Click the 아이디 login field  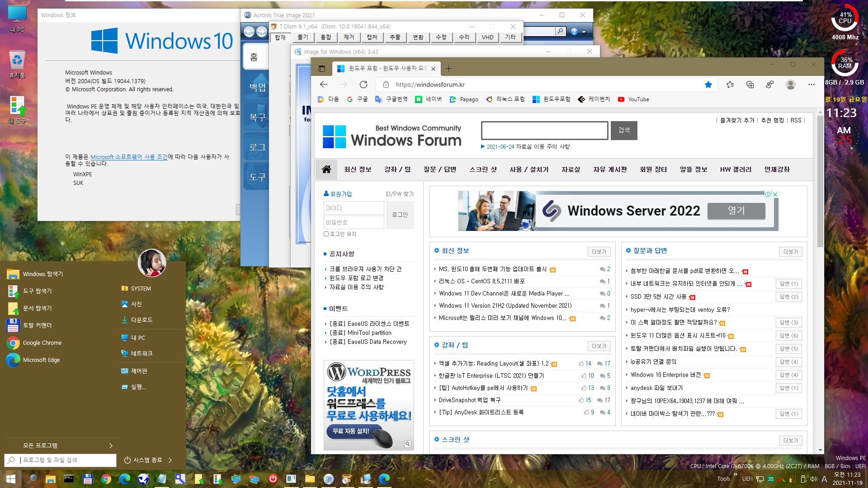click(x=354, y=208)
